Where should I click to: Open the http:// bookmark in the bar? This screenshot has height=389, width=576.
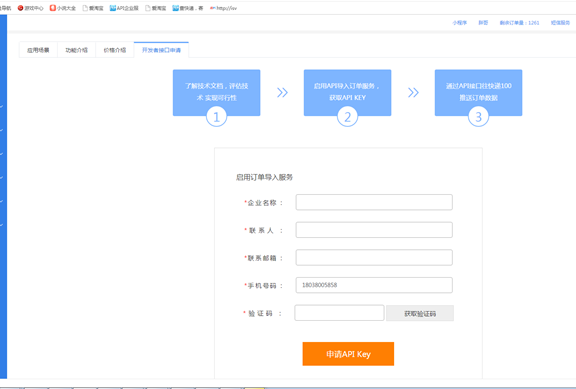tap(223, 8)
